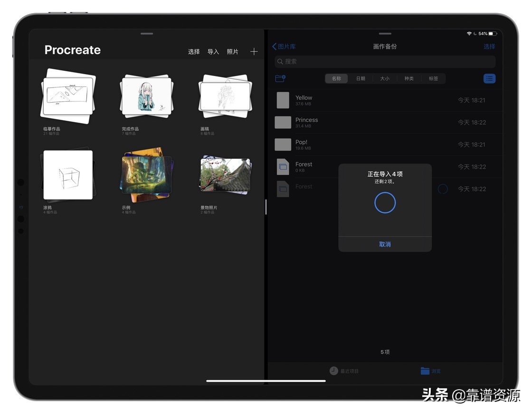Switch to list view in Files

[x=490, y=78]
